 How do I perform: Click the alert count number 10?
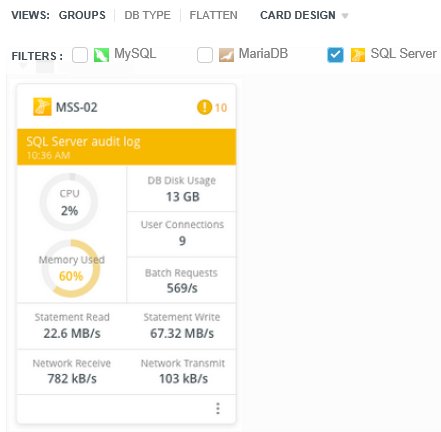pos(221,108)
